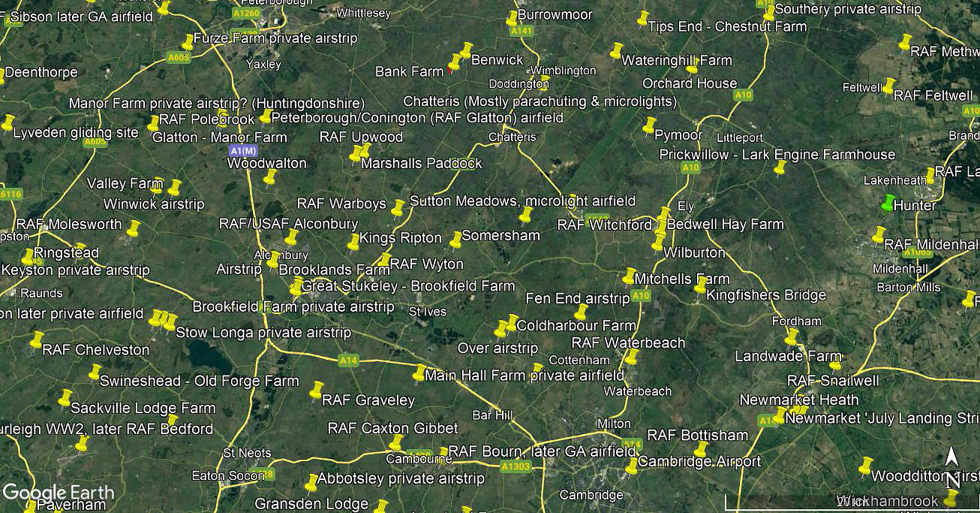Click the Furze Farm private airstrip pushpin

188,42
